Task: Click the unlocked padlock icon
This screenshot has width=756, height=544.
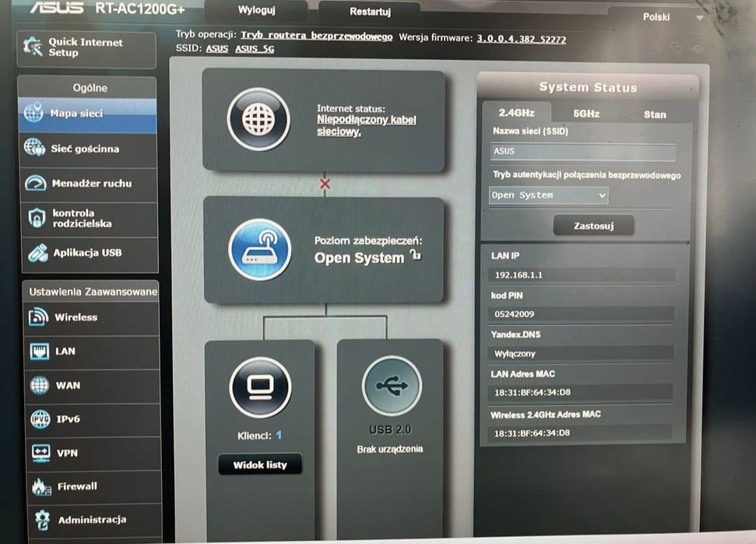Action: (416, 254)
